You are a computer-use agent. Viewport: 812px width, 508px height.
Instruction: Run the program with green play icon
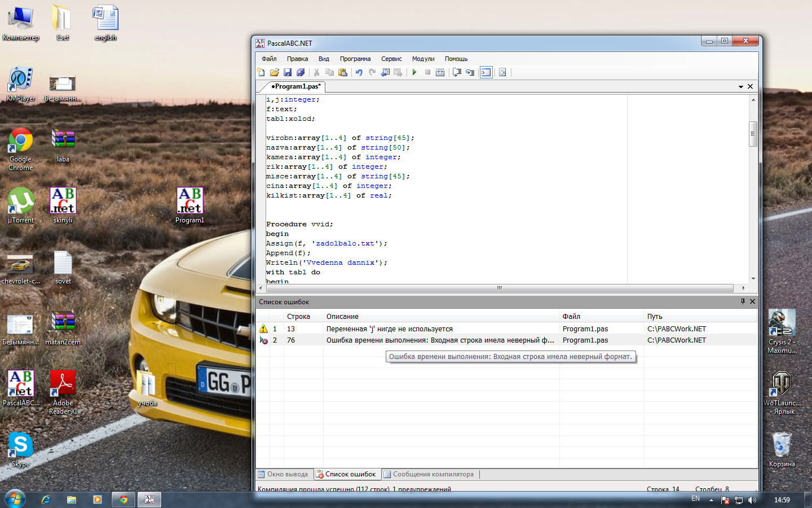tap(414, 72)
